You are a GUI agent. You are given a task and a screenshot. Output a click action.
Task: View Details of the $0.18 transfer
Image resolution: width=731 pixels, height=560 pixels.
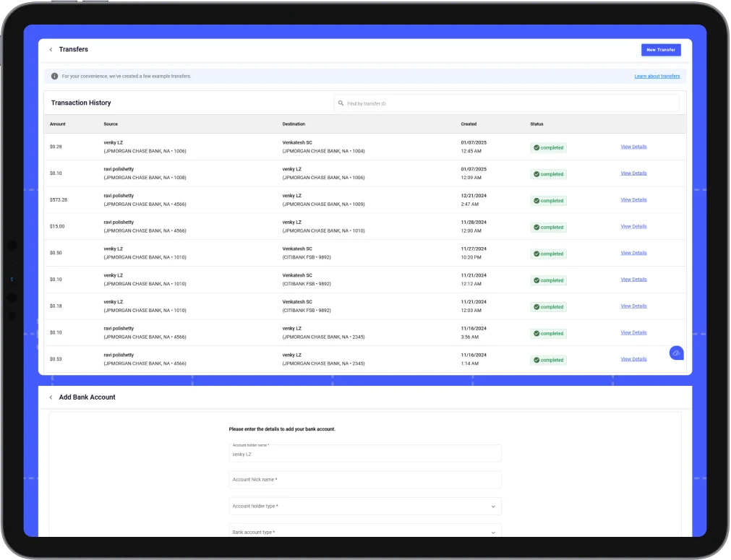click(x=633, y=306)
